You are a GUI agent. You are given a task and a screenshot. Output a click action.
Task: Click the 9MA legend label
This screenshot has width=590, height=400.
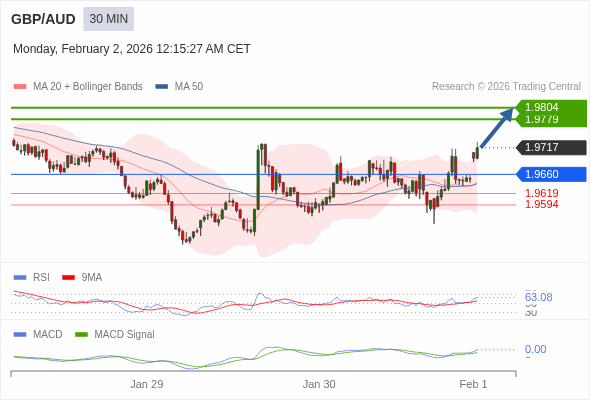pos(92,278)
